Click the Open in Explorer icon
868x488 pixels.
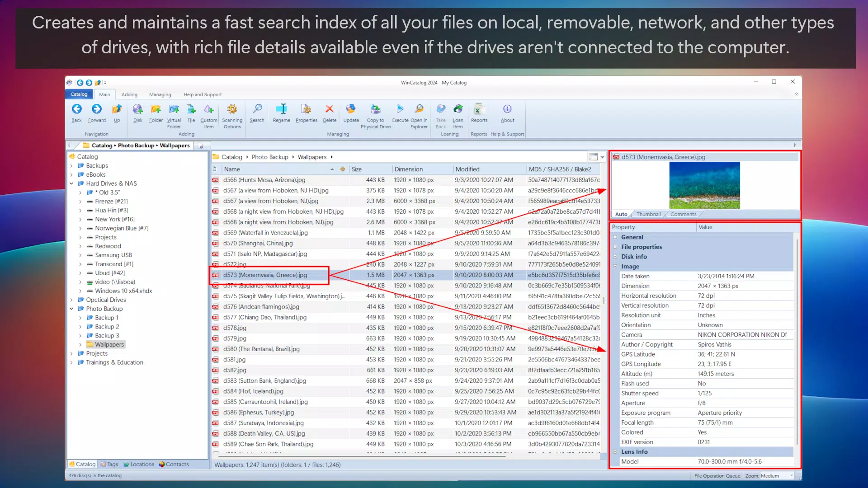(x=419, y=109)
